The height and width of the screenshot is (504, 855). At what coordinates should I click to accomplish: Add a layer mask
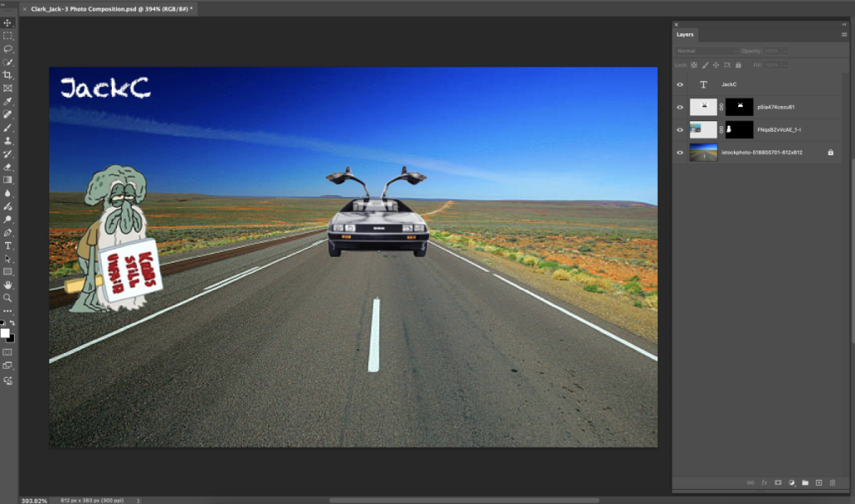click(778, 483)
